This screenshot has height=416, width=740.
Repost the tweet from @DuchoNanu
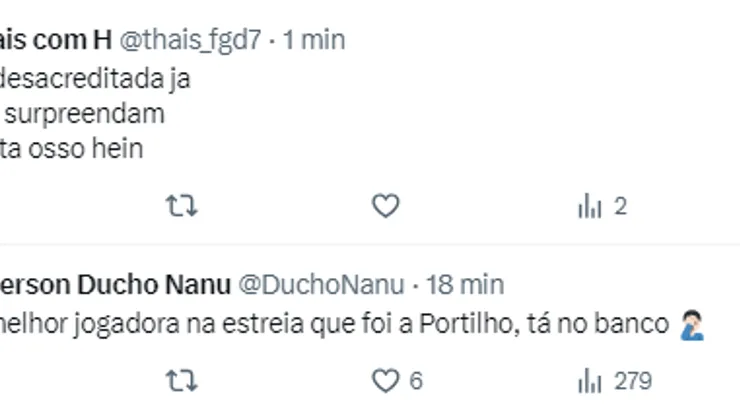[x=181, y=381]
